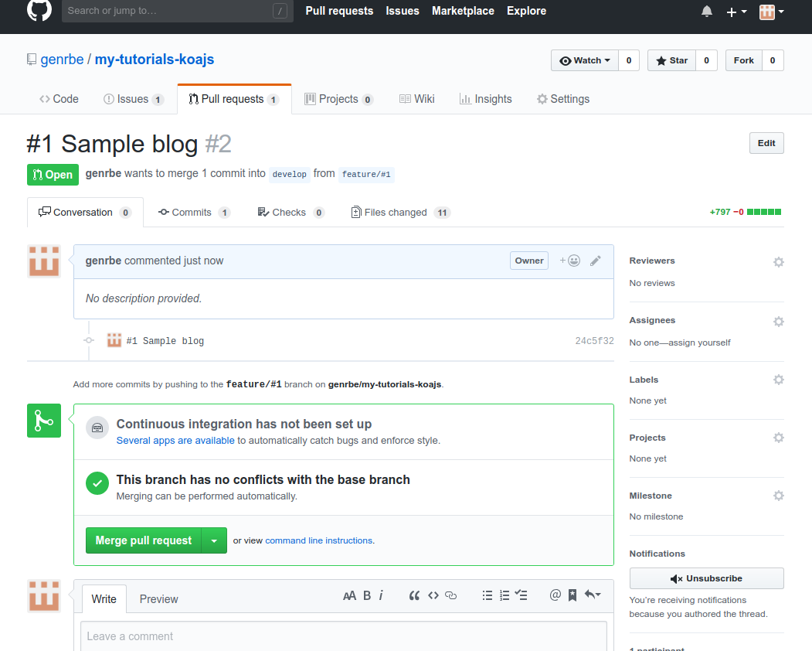The image size is (812, 651).
Task: Open the Conversation tab
Action: click(86, 213)
